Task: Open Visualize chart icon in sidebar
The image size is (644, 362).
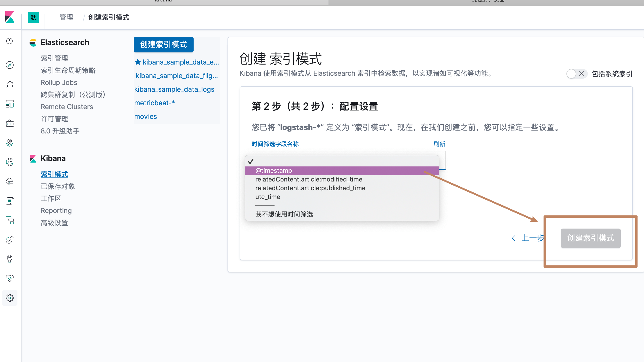Action: [x=9, y=84]
